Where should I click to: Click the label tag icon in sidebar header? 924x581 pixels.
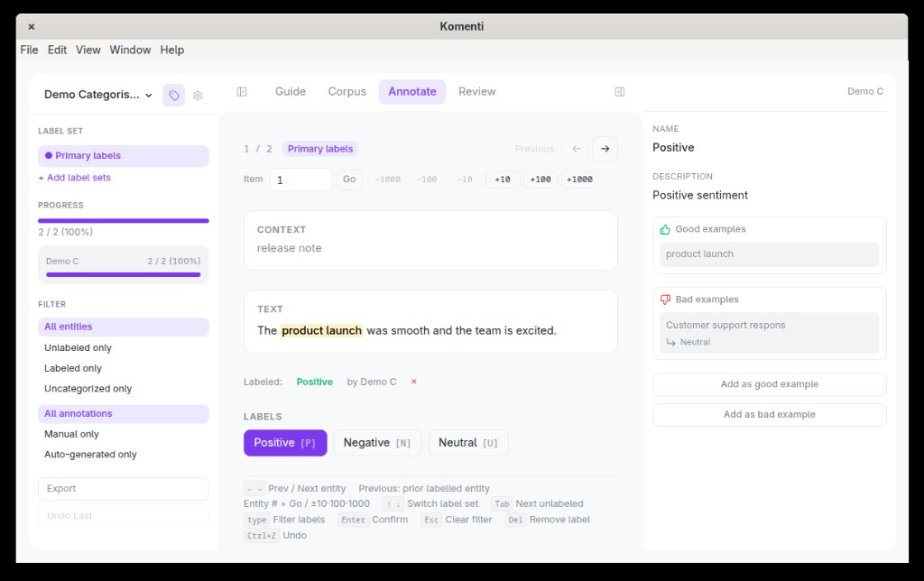click(174, 95)
